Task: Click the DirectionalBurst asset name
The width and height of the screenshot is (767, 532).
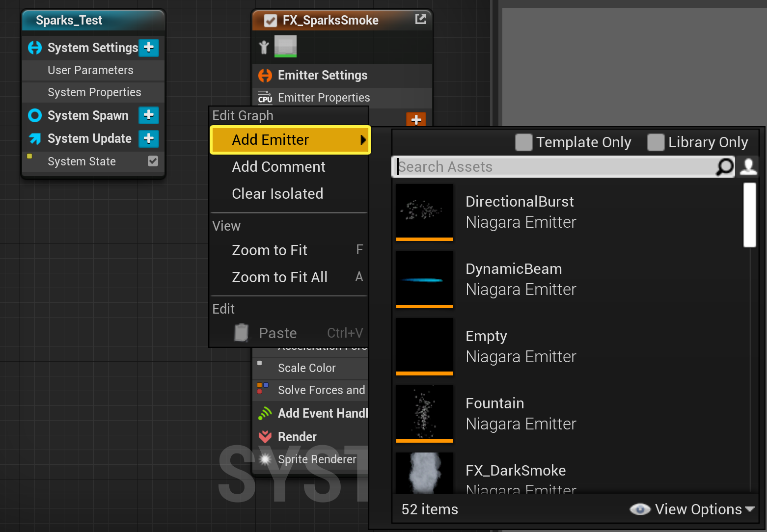Action: click(520, 202)
